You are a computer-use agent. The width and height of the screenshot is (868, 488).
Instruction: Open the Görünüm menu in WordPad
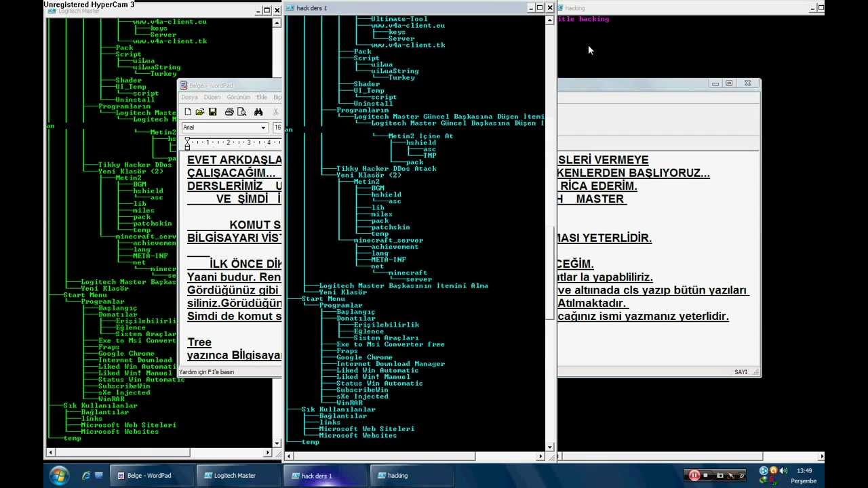coord(239,98)
